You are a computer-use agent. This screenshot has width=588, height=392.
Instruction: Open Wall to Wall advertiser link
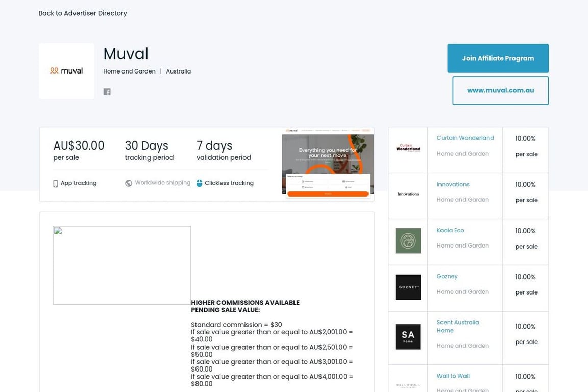tap(453, 376)
